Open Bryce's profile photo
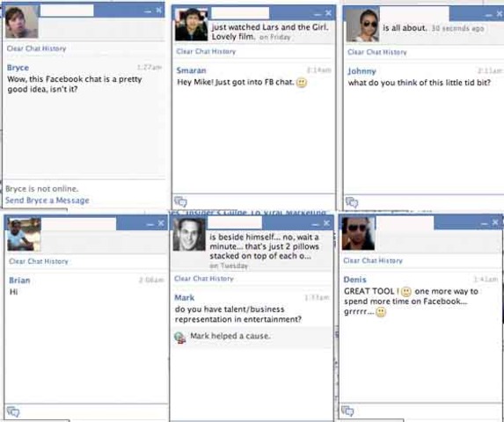This screenshot has height=422, width=504. pyautogui.click(x=21, y=22)
